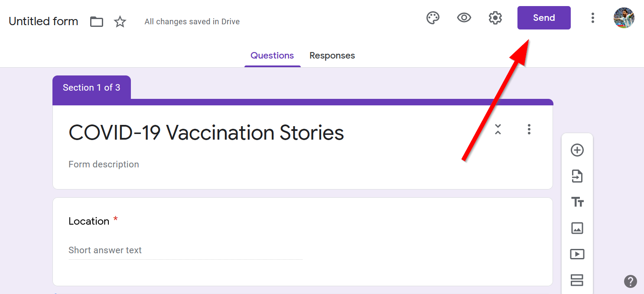Open the customize theme palette

[433, 18]
